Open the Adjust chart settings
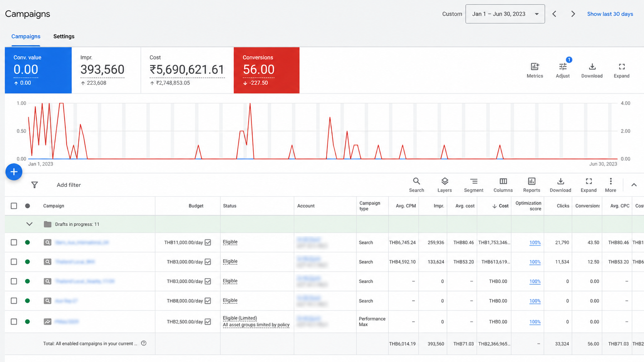 click(563, 70)
